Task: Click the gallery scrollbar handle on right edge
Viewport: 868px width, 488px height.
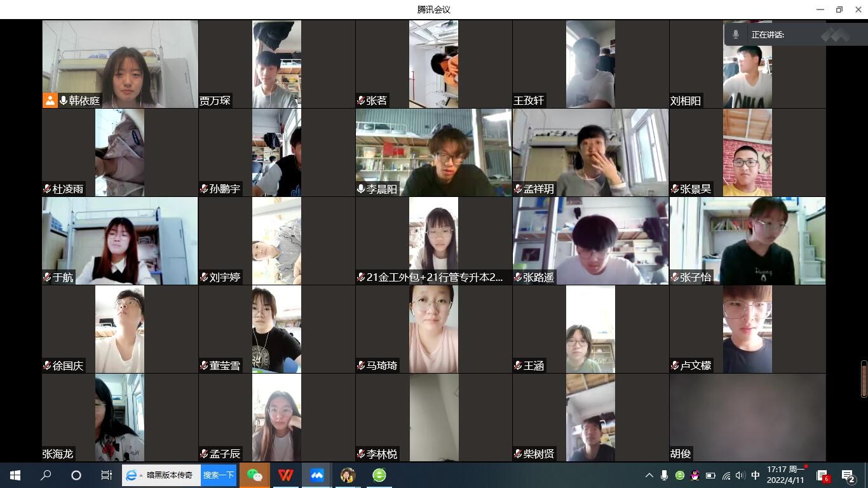Action: coord(864,379)
